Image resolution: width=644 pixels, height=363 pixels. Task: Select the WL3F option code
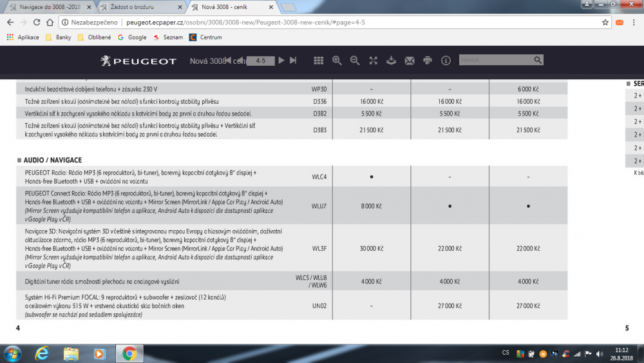pos(319,248)
